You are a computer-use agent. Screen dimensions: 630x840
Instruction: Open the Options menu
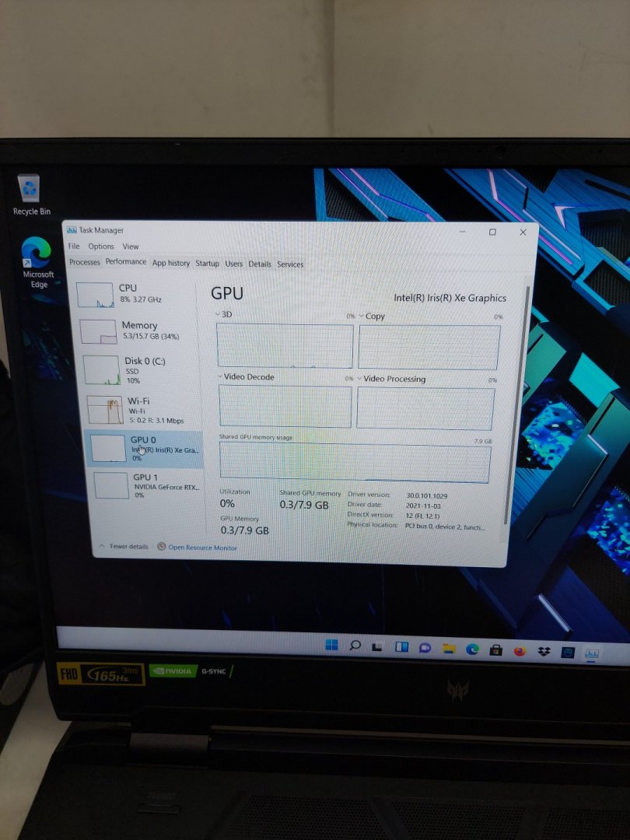coord(101,247)
